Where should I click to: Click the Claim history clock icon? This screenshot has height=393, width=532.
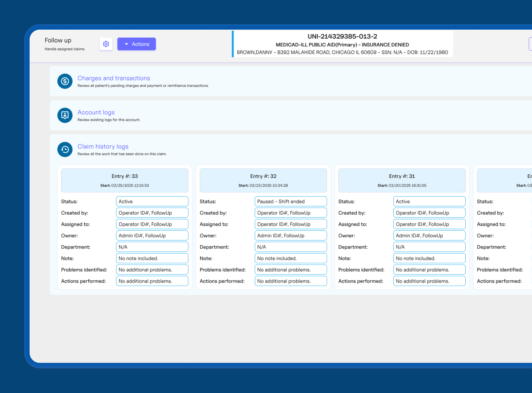click(x=65, y=149)
